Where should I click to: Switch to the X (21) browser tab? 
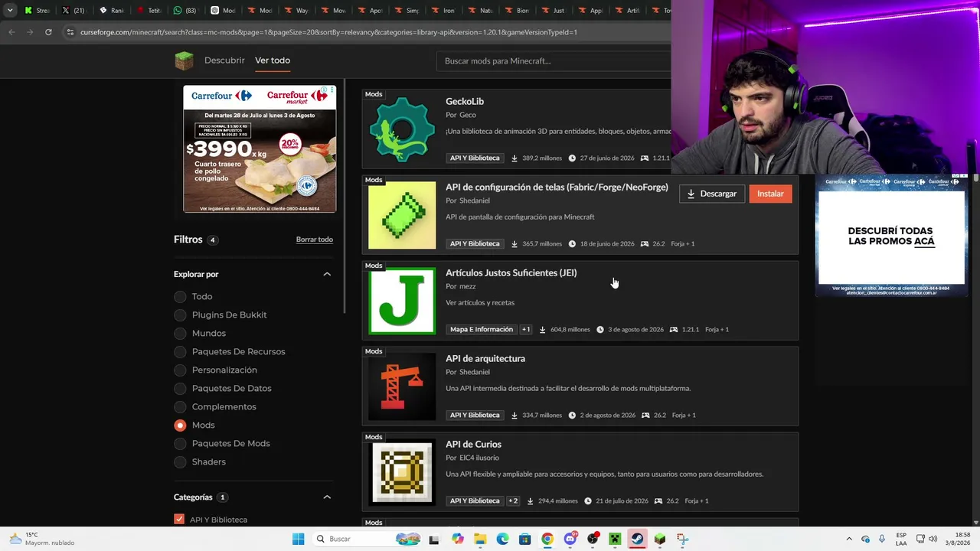(73, 11)
